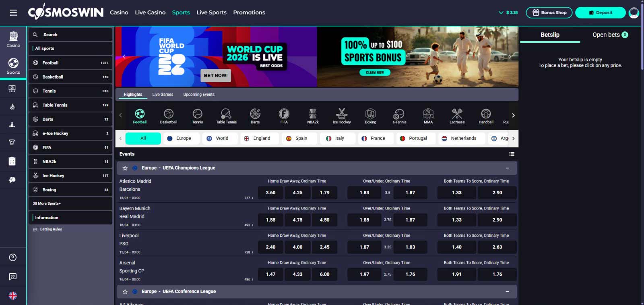Open the Live Sports menu
This screenshot has width=644, height=305.
[211, 12]
